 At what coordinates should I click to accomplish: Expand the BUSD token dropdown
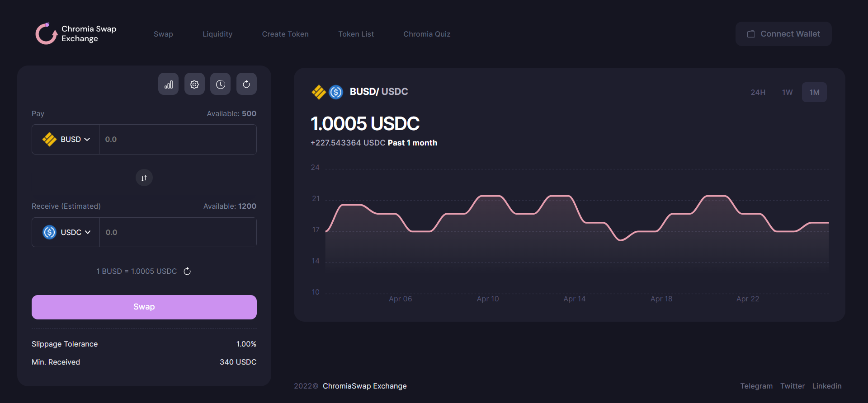tap(66, 140)
